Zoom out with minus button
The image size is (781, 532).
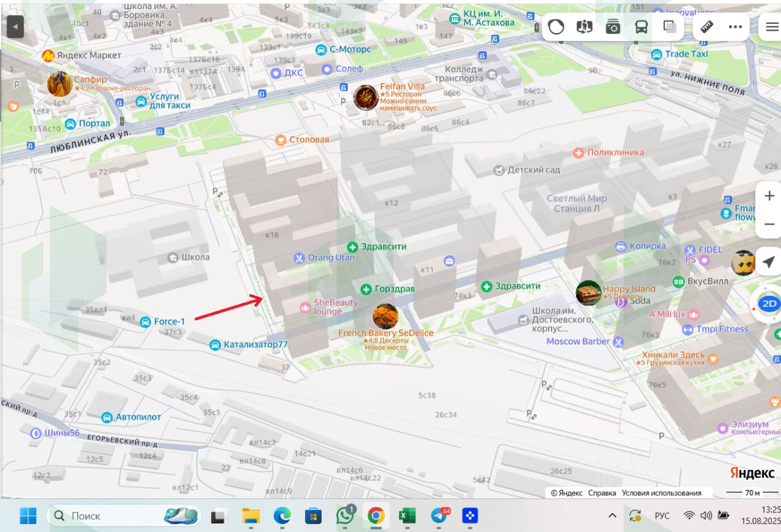point(769,224)
